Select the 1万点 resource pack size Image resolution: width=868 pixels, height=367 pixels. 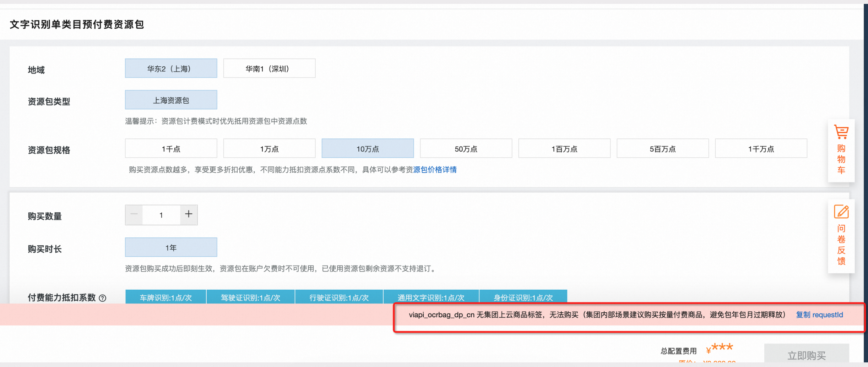pos(269,149)
